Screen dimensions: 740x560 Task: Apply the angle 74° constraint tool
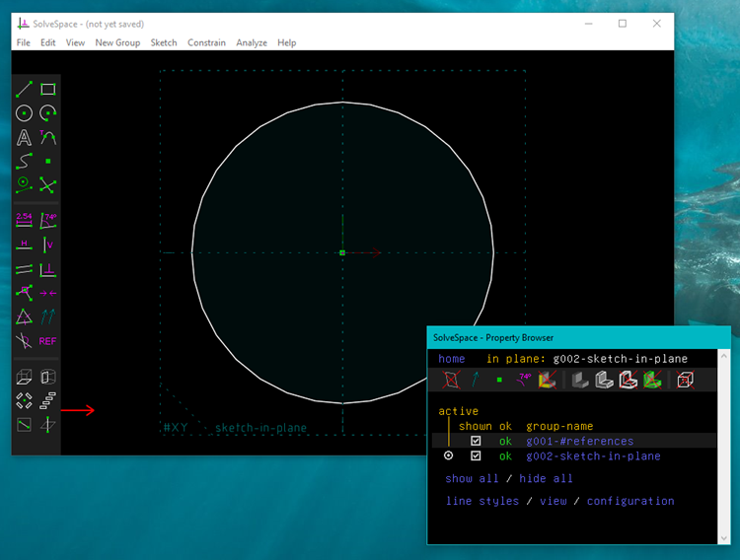[47, 220]
